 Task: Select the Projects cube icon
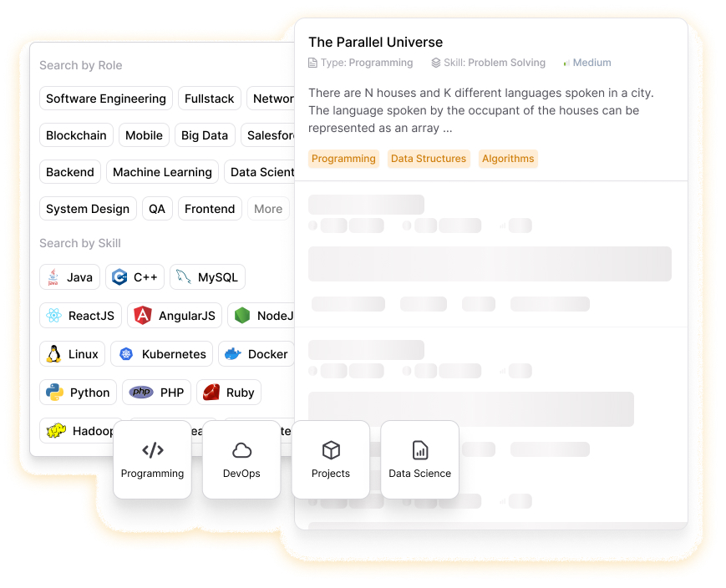tap(330, 449)
